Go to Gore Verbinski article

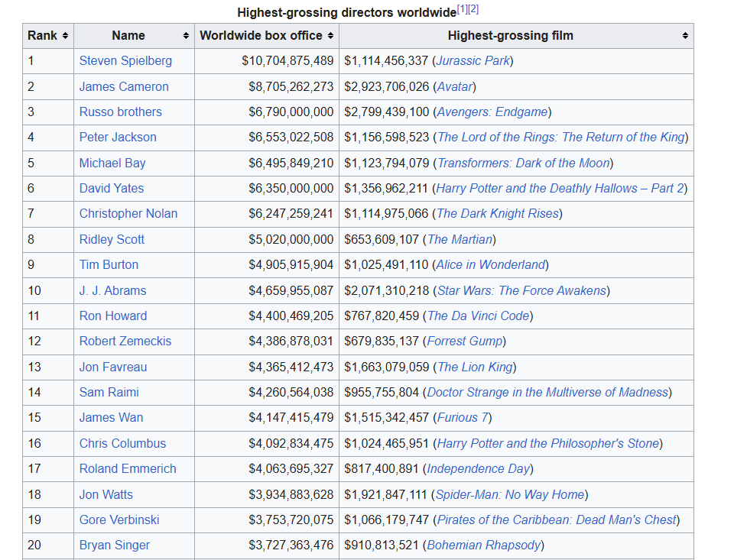pos(119,520)
